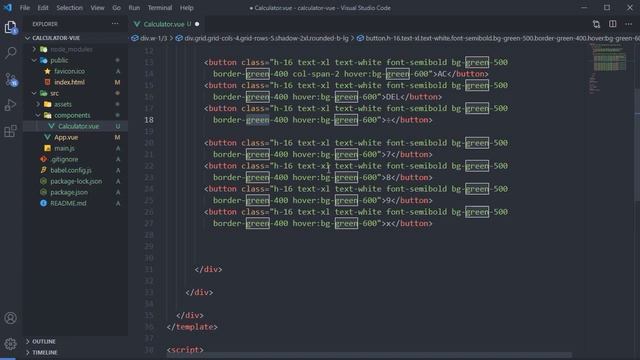The width and height of the screenshot is (640, 360).
Task: Click the DEL button text in code
Action: [x=393, y=97]
